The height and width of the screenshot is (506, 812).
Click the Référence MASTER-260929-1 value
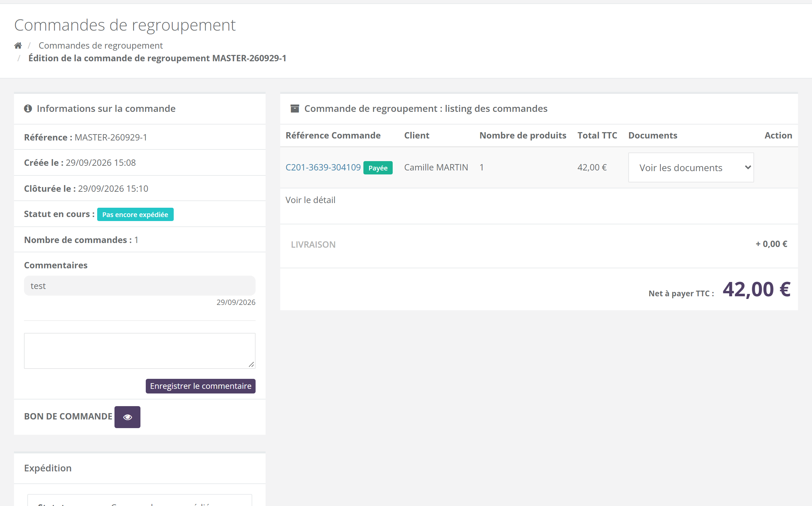111,137
